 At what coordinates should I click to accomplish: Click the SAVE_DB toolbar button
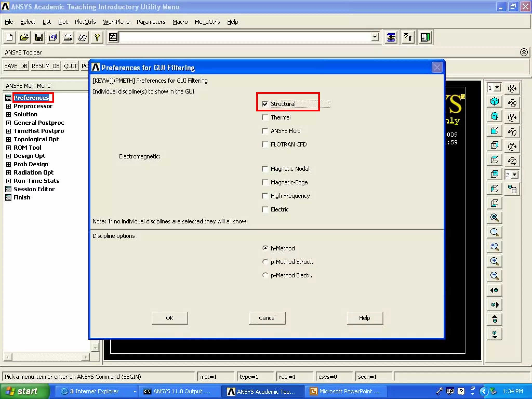click(x=16, y=66)
